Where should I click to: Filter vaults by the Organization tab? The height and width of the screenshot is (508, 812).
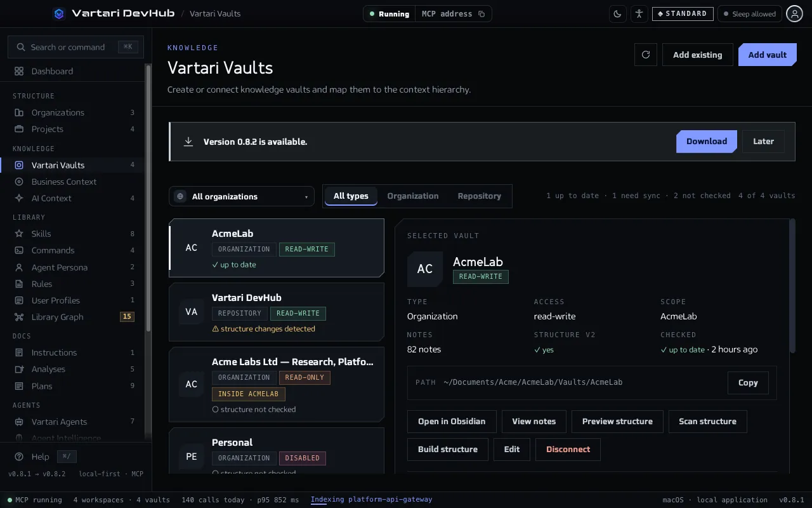pyautogui.click(x=413, y=196)
